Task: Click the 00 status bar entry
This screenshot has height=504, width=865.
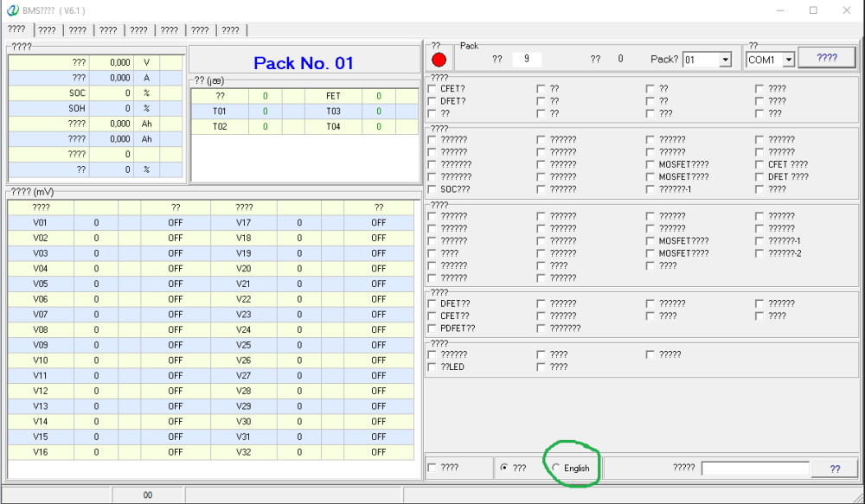Action: click(x=148, y=495)
